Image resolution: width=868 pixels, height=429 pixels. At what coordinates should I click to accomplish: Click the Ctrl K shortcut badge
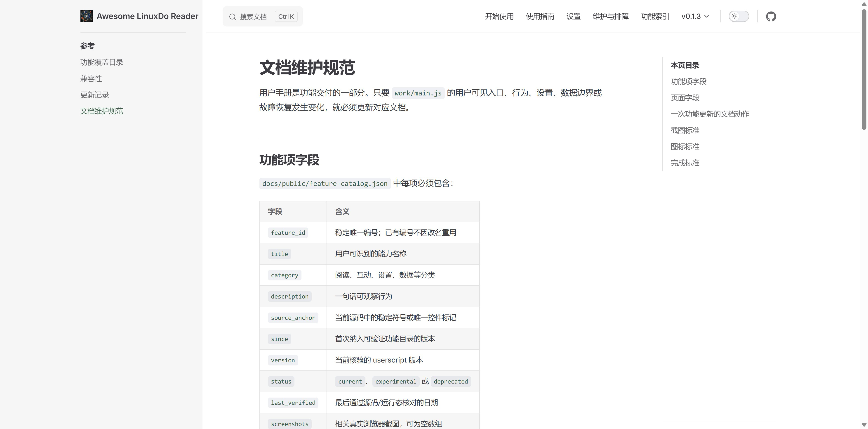[286, 17]
